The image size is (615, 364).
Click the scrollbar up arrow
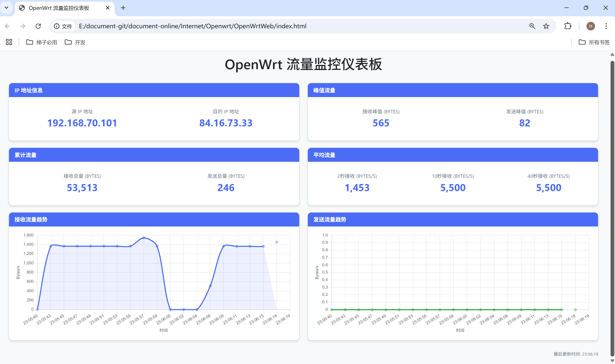(612, 54)
